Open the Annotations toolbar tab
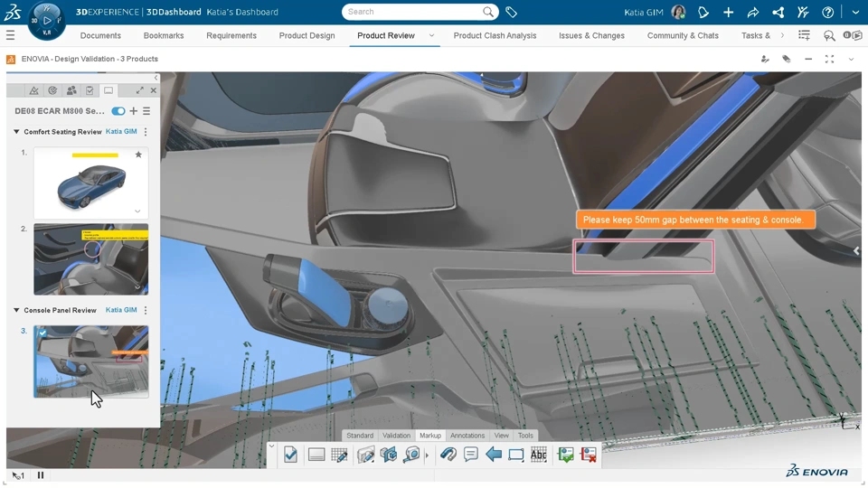 (x=467, y=436)
